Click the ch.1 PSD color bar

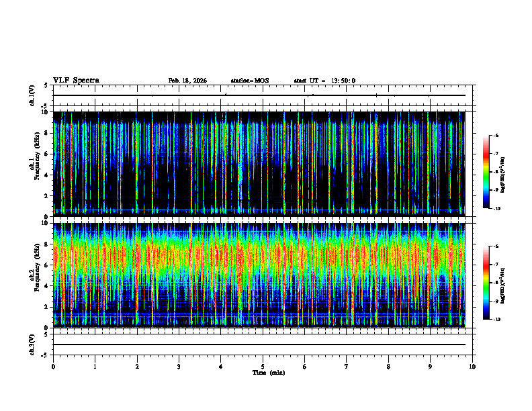pos(486,172)
